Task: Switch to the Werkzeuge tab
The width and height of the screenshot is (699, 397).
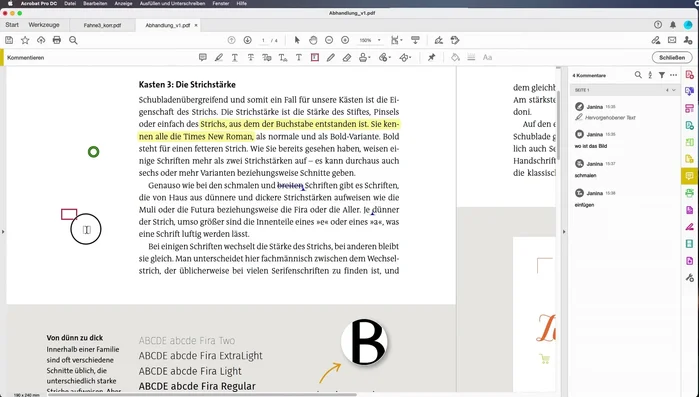Action: [x=44, y=25]
